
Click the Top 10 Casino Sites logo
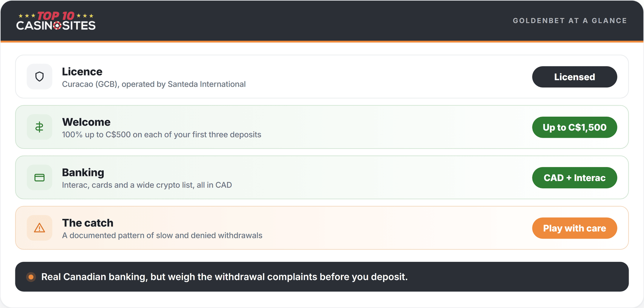56,21
